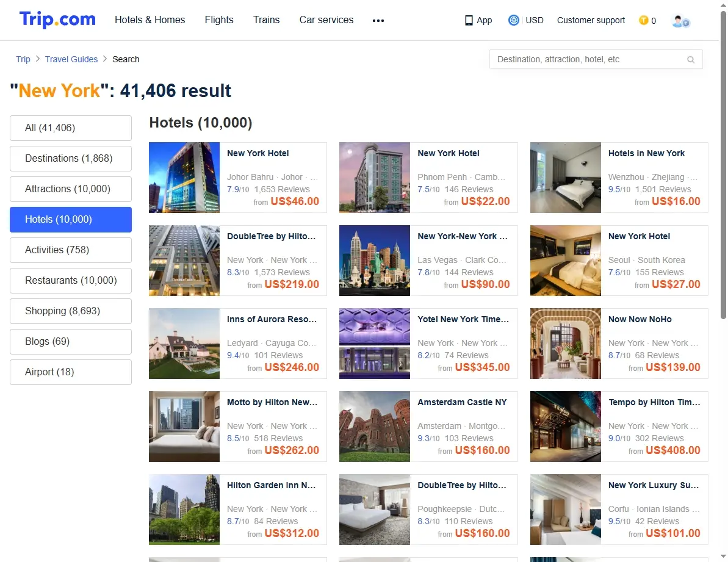Click the Trip Coins icon

tap(644, 20)
